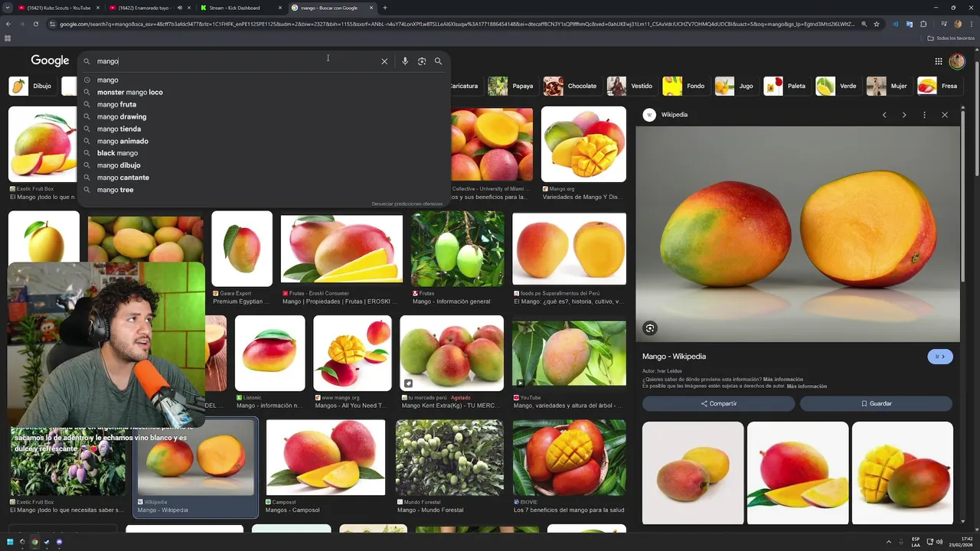Open 'Los 7 beneficios del mango' image result
Screen dimensions: 980x551
pyautogui.click(x=569, y=457)
